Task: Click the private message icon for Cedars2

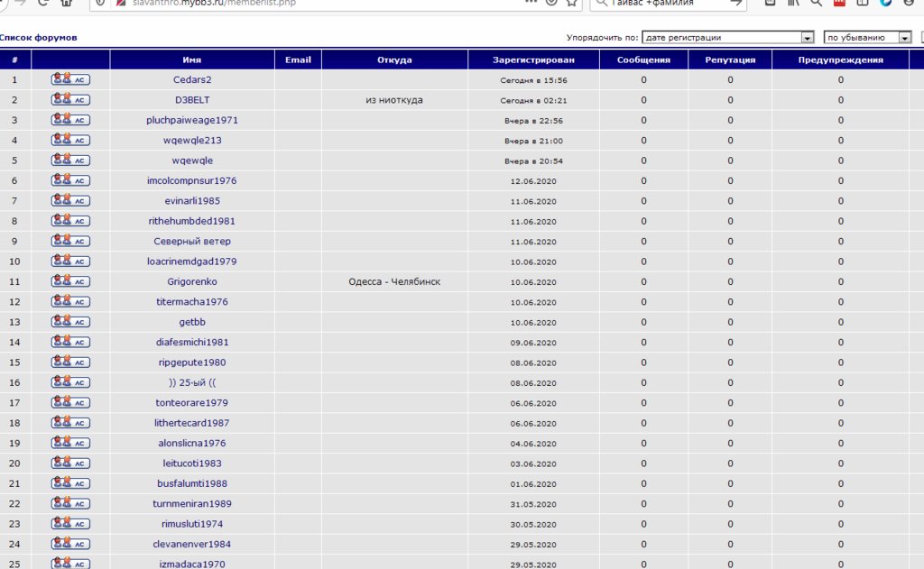Action: (70, 79)
